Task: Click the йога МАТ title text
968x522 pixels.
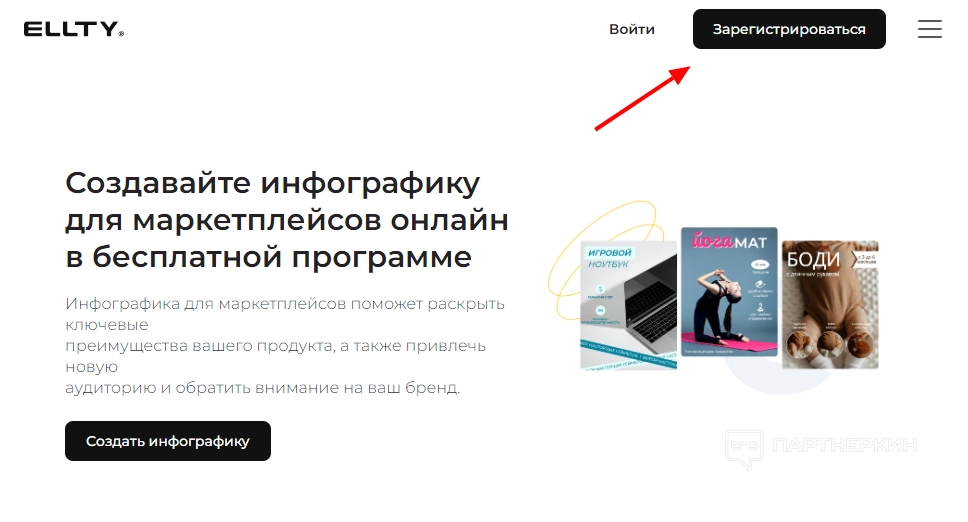Action: (x=729, y=242)
